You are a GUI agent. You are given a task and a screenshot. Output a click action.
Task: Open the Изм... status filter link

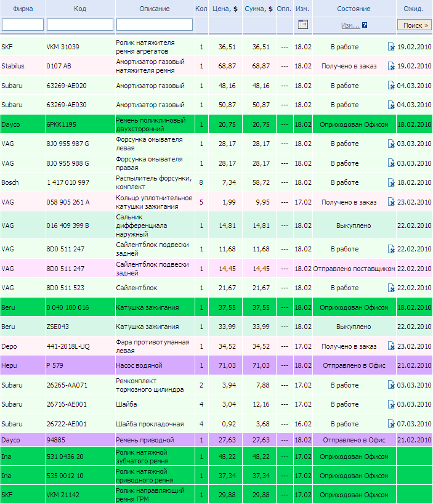(350, 25)
